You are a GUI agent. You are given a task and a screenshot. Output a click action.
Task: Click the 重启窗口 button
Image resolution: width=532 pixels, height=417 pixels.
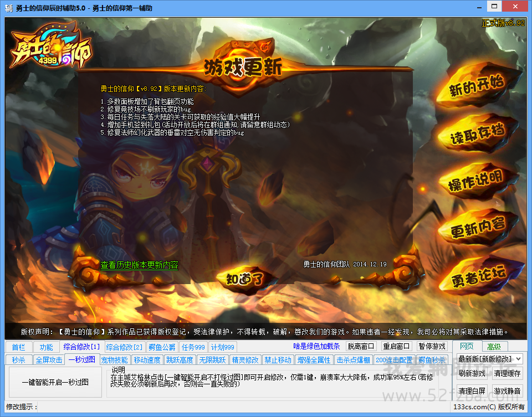(396, 346)
